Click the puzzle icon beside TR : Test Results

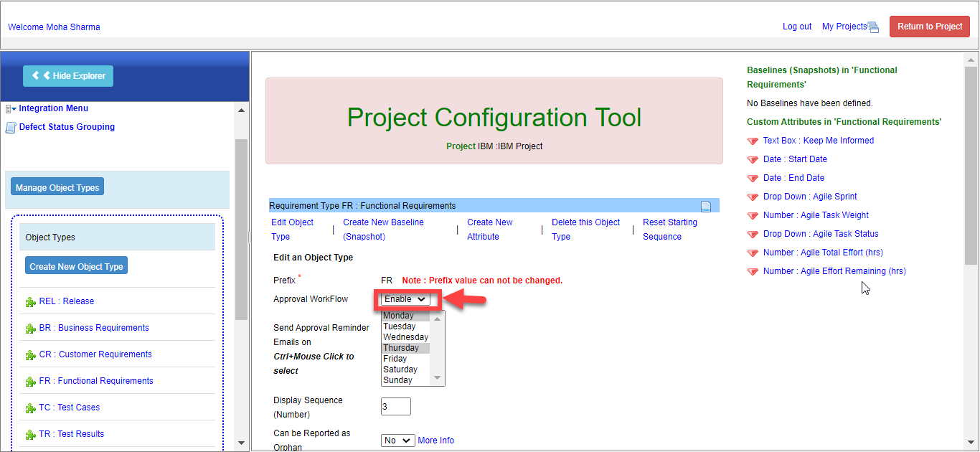click(x=30, y=435)
